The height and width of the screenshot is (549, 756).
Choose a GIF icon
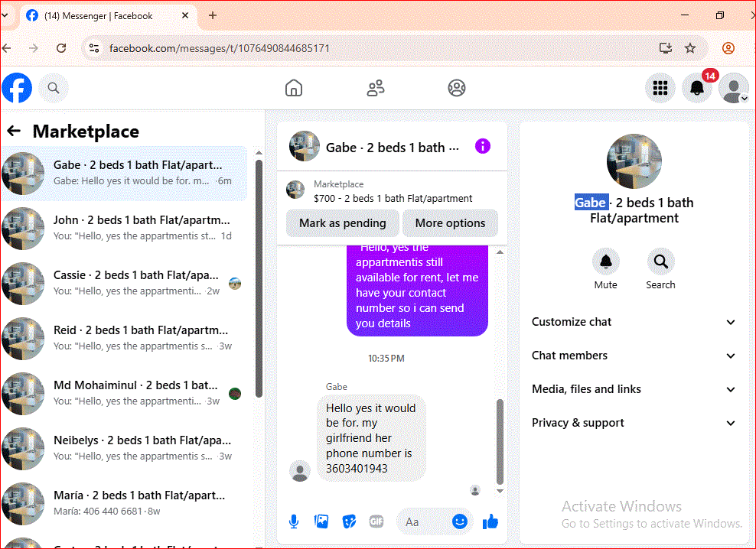click(x=376, y=521)
